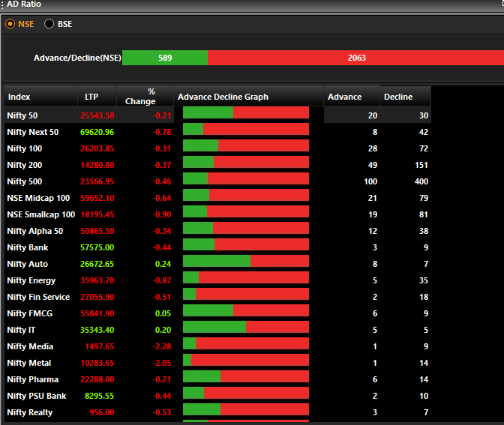Click Nifty 500 decline count 400
The height and width of the screenshot is (425, 504).
421,181
